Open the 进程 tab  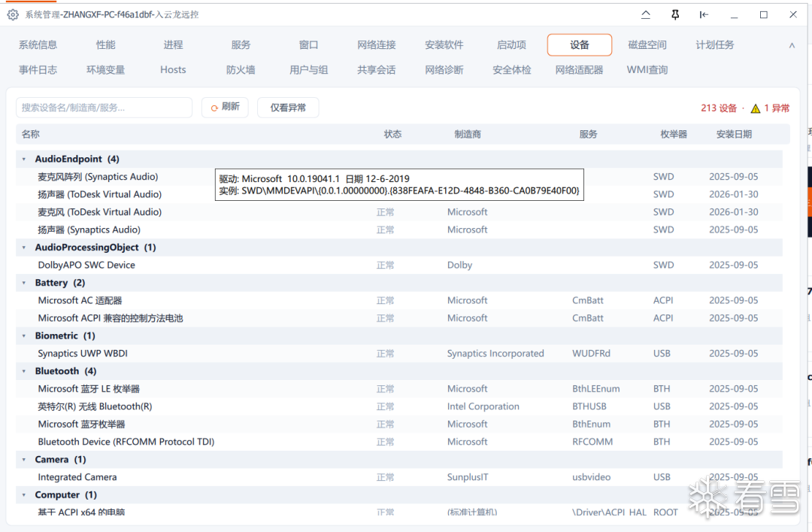pyautogui.click(x=173, y=44)
